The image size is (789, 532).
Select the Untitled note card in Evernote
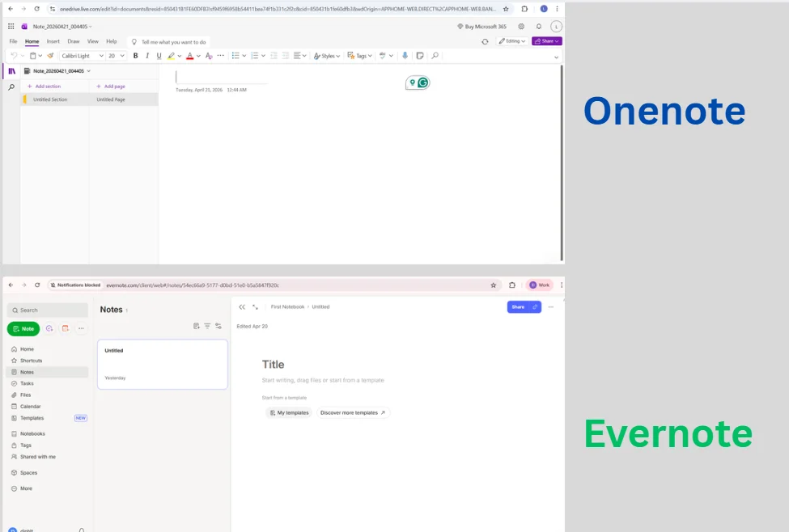click(x=163, y=364)
